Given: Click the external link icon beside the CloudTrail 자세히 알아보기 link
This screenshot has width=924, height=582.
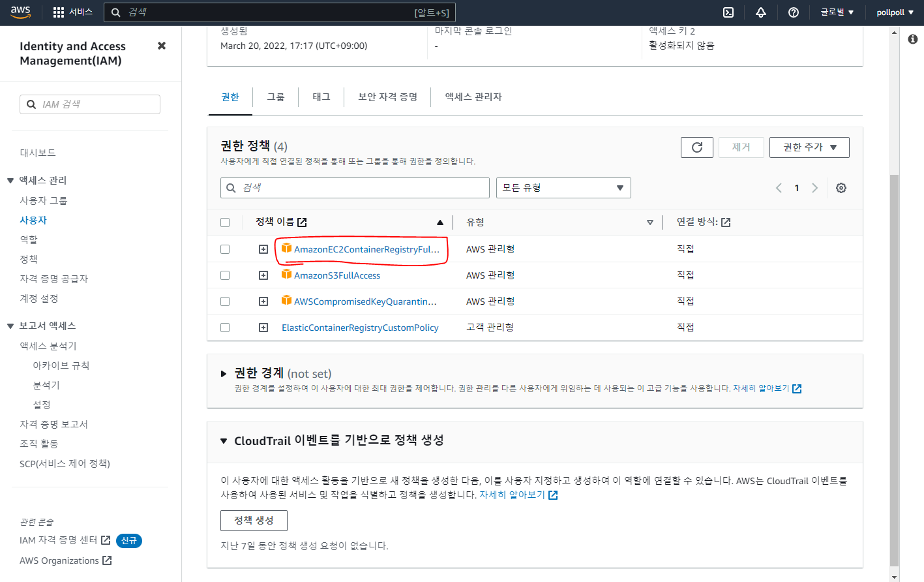Looking at the screenshot, I should [553, 495].
